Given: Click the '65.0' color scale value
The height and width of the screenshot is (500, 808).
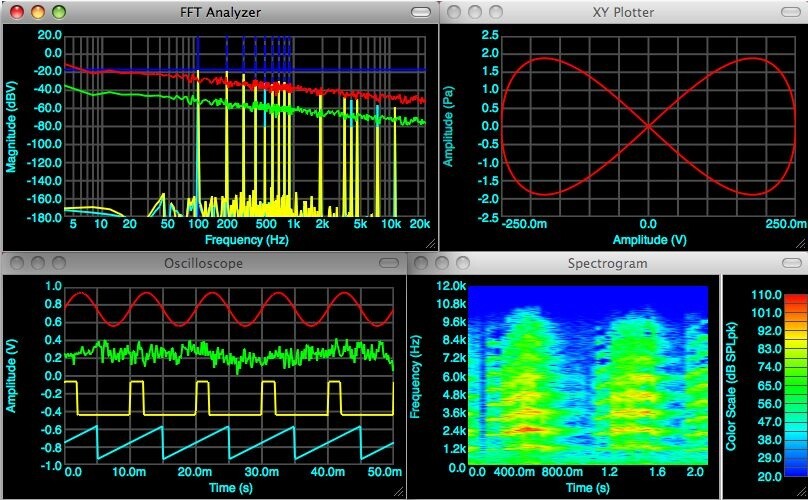Looking at the screenshot, I should [770, 386].
